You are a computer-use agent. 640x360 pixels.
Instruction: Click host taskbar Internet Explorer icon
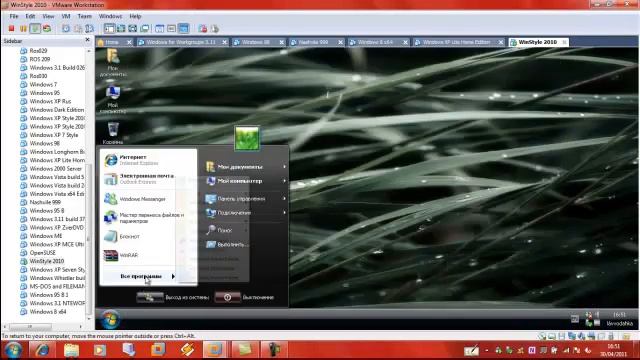click(42, 350)
